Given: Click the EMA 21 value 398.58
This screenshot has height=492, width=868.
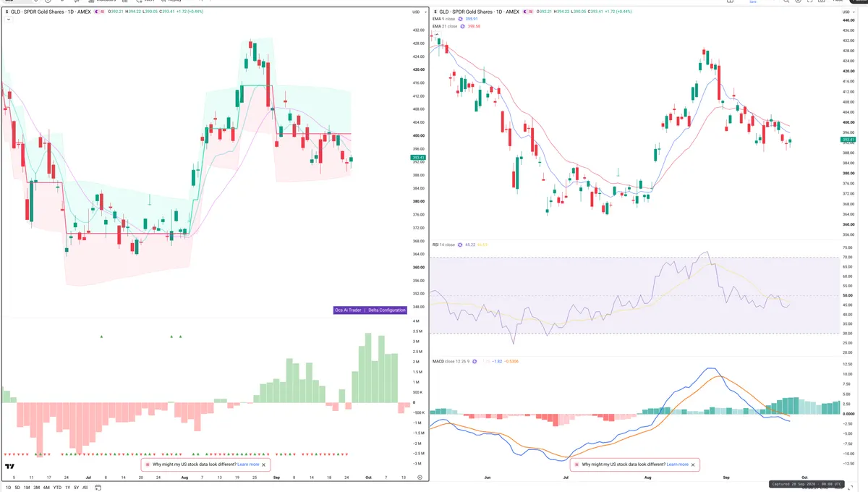Looking at the screenshot, I should 475,26.
